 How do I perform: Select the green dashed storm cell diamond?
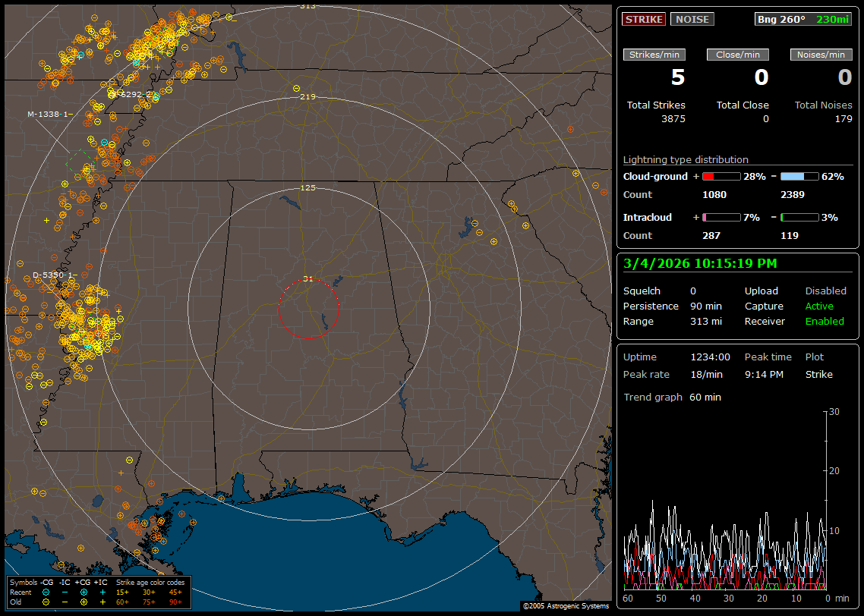[x=78, y=162]
